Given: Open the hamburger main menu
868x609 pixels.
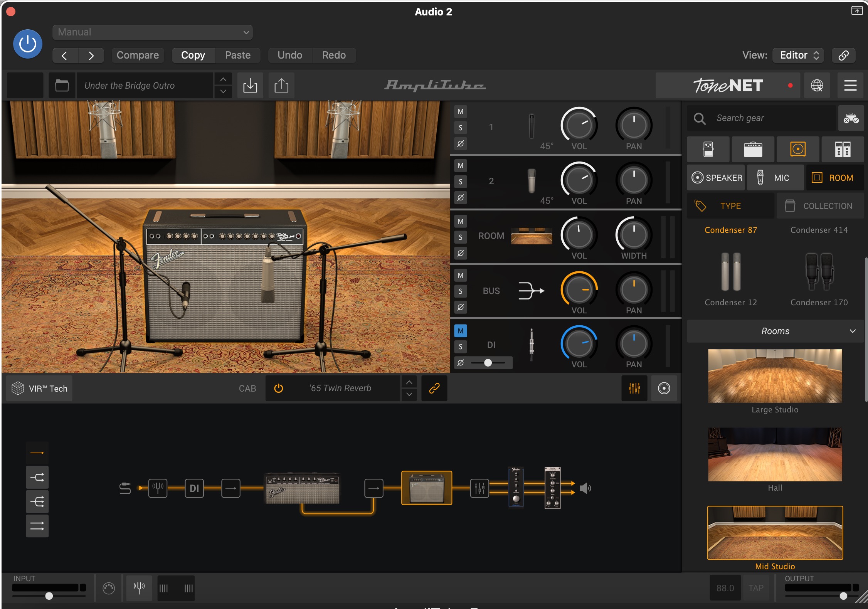Looking at the screenshot, I should click(x=850, y=85).
